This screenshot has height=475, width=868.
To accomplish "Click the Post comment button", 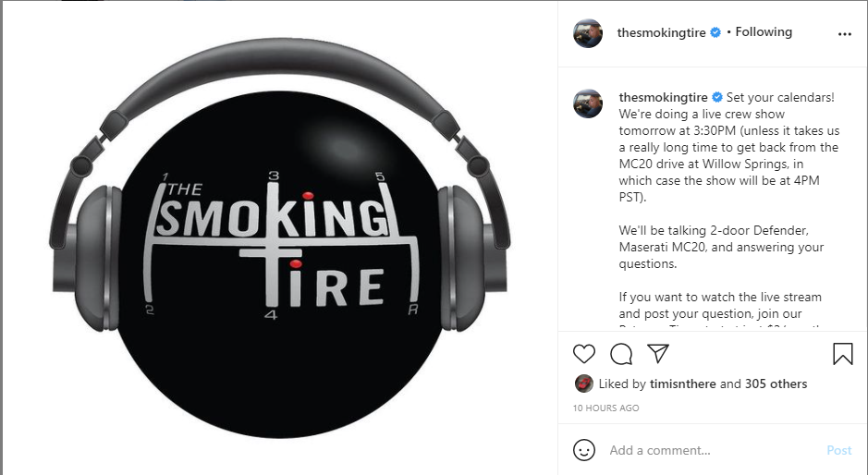I will 838,450.
